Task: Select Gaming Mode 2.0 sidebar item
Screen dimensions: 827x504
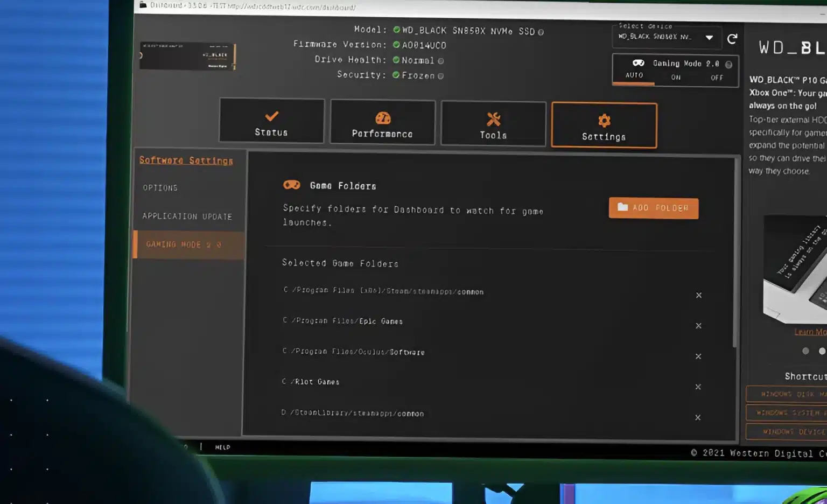Action: click(x=189, y=244)
